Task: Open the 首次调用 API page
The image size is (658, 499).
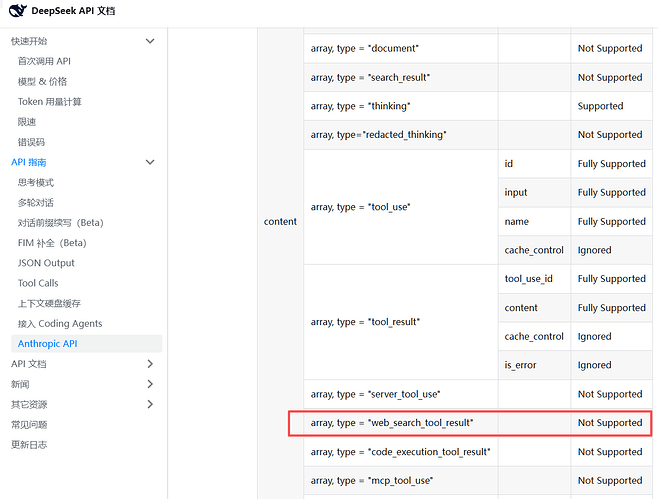Action: click(44, 61)
